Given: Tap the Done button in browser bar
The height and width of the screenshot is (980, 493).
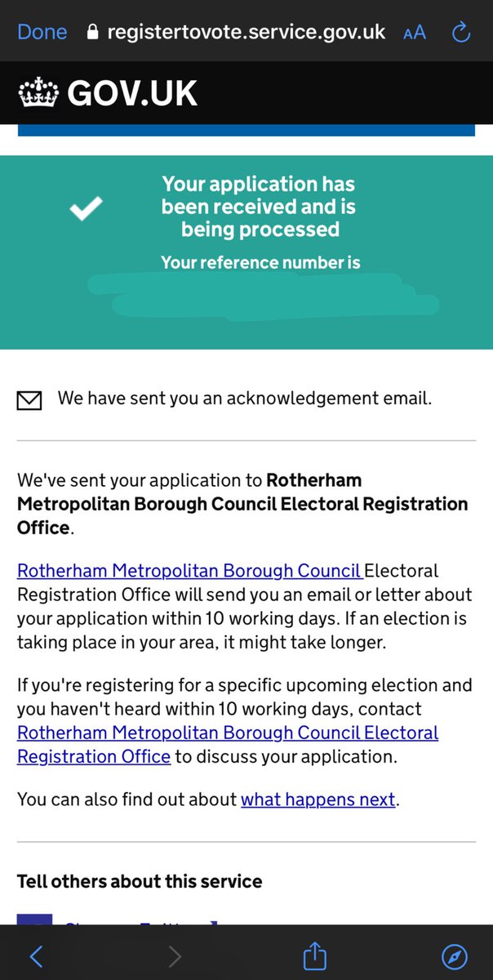Looking at the screenshot, I should (42, 33).
